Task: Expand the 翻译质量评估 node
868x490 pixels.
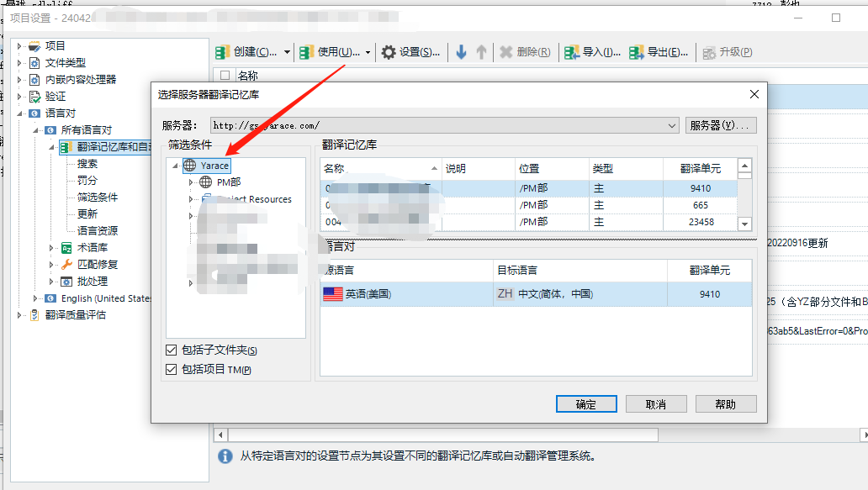Action: click(x=19, y=314)
